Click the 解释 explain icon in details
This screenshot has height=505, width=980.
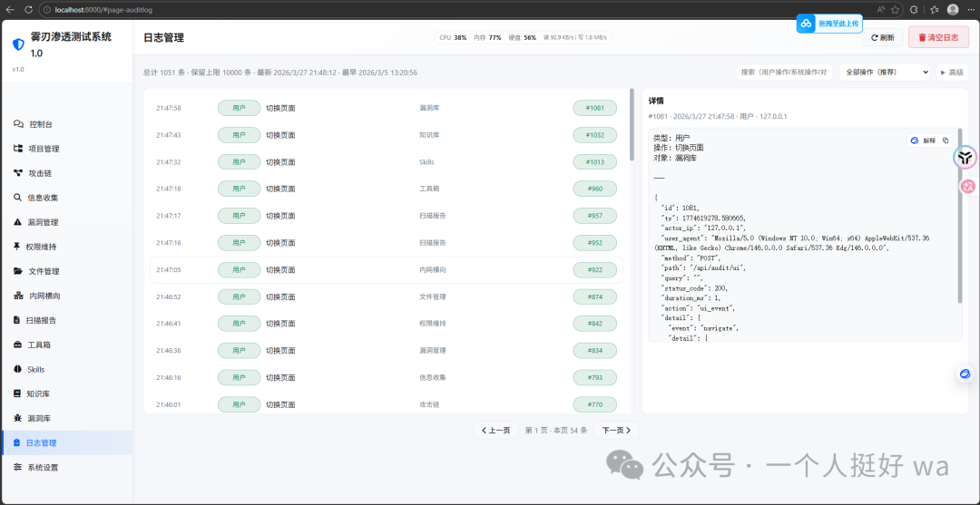(923, 141)
